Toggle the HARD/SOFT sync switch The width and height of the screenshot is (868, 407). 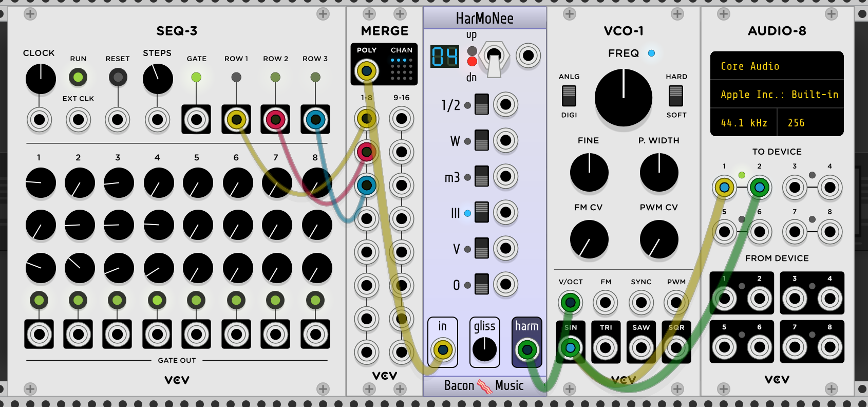(x=676, y=96)
